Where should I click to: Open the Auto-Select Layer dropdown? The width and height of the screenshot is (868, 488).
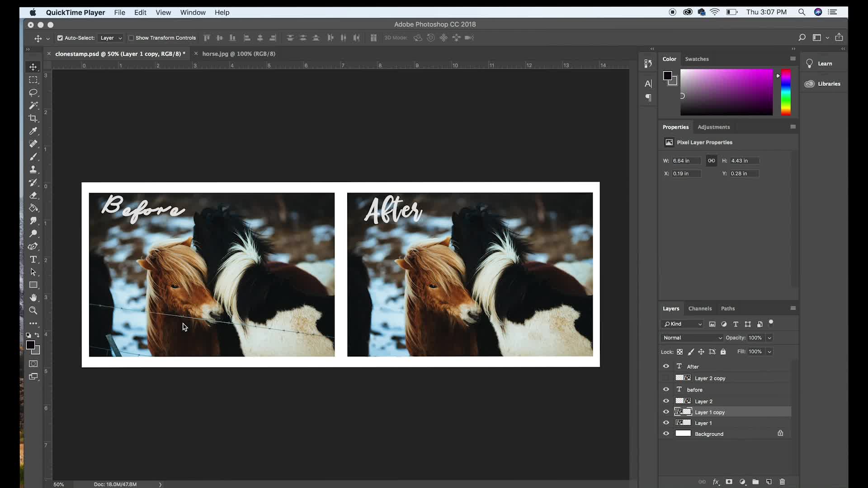pyautogui.click(x=111, y=38)
